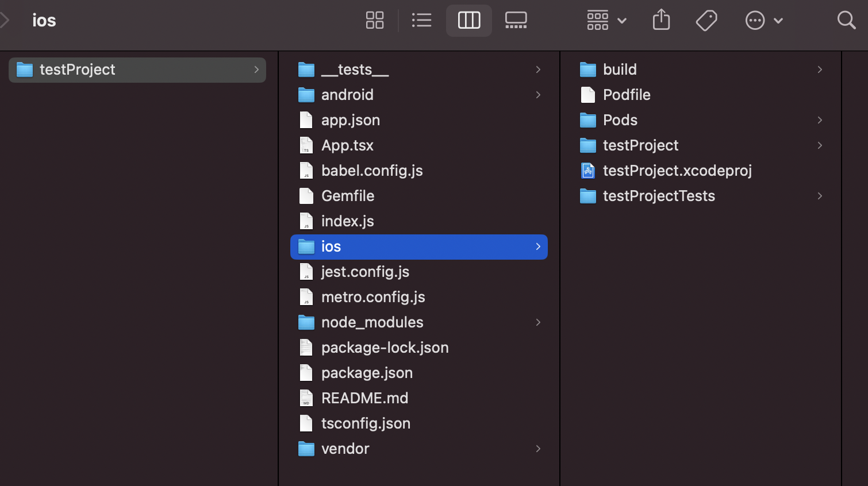The image size is (868, 486).
Task: Expand the Pods folder chevron
Action: (x=820, y=120)
